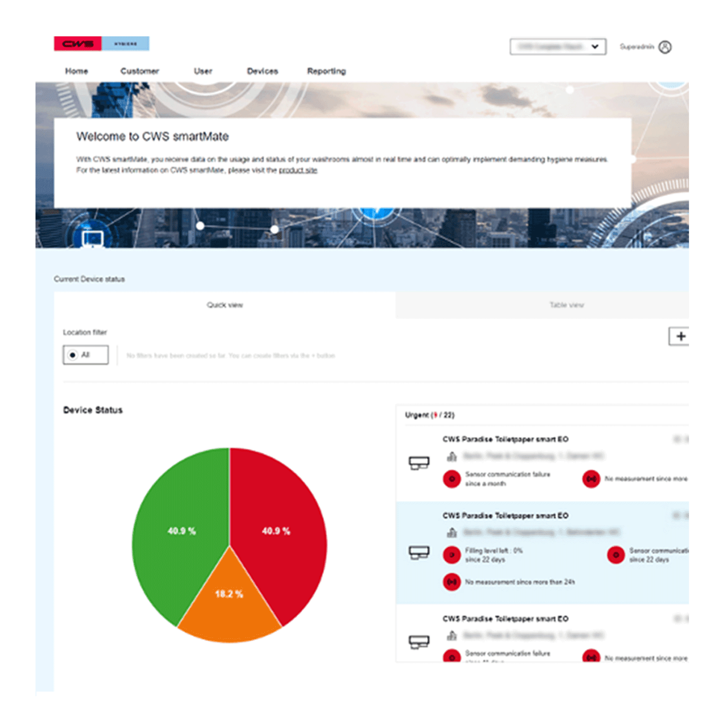Open the Customer menu

click(x=140, y=71)
